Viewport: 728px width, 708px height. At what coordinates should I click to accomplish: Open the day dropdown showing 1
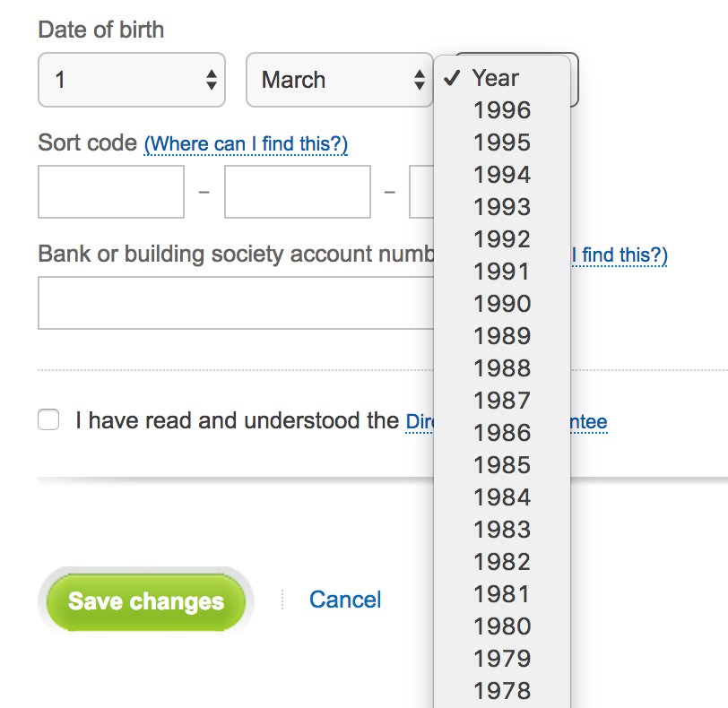coord(131,81)
